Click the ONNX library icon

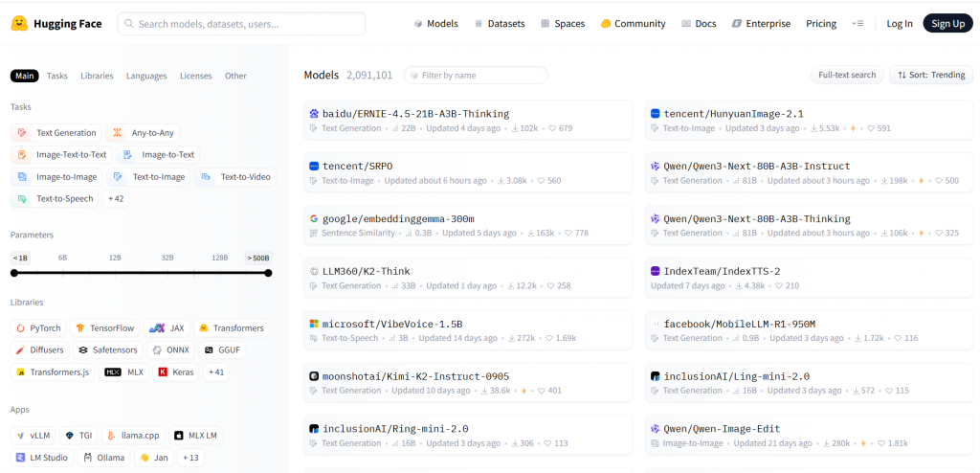[x=158, y=350]
